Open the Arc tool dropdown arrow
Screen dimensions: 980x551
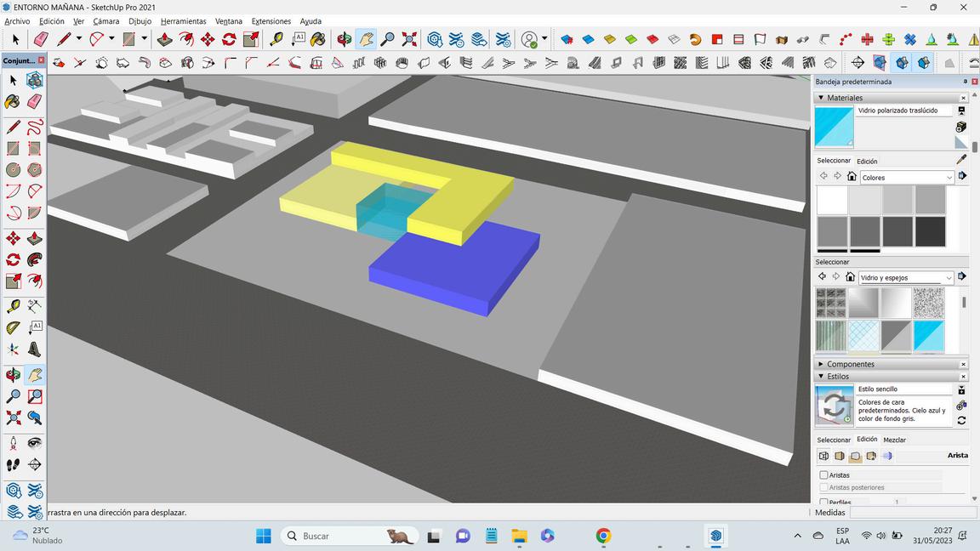[x=111, y=39]
